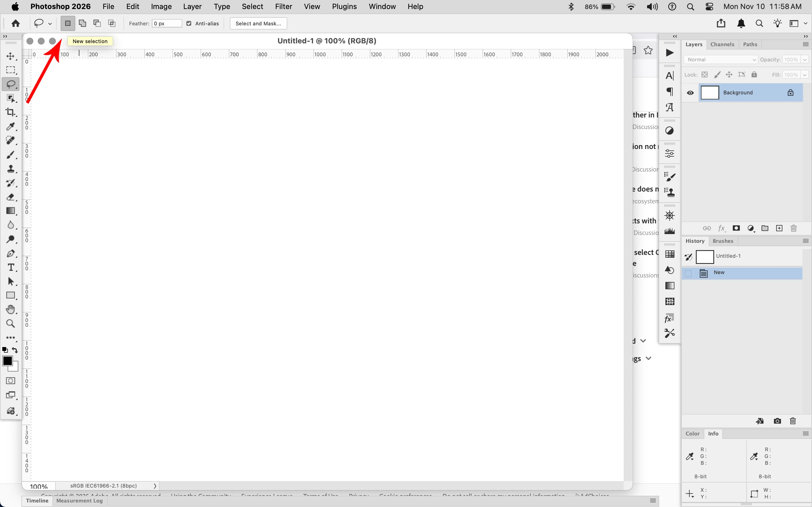Select the Horizontal Type tool
Viewport: 812px width, 507px height.
(x=10, y=267)
